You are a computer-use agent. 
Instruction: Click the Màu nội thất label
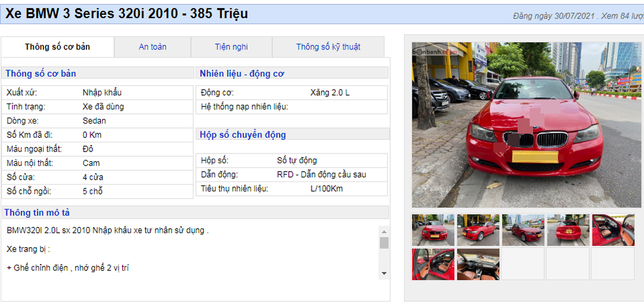(30, 163)
